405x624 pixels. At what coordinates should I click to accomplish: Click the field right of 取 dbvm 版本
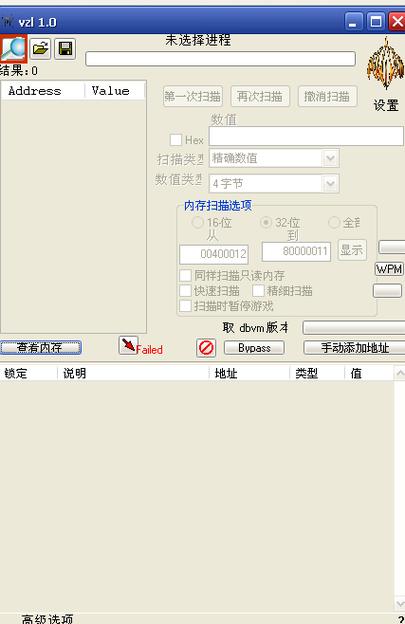click(x=354, y=328)
